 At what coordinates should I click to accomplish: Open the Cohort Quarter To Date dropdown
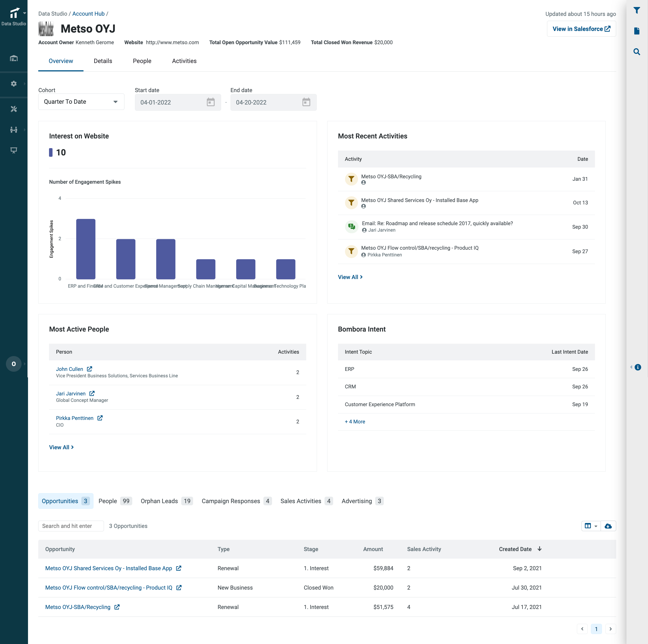pos(81,102)
